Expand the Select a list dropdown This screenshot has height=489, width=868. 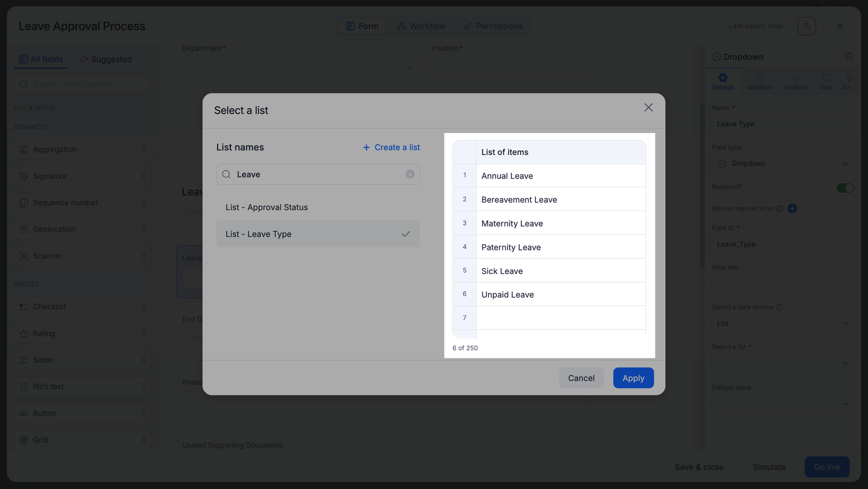pyautogui.click(x=783, y=363)
